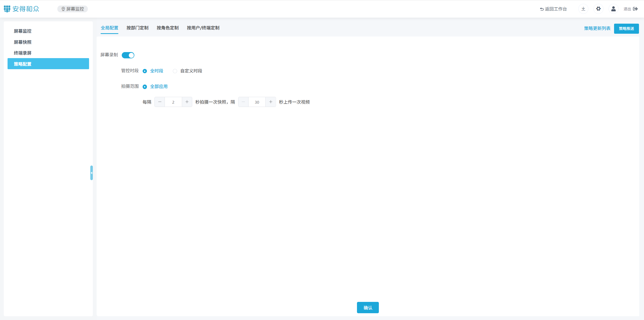
Task: Open 终端录屏 in sidebar
Action: pyautogui.click(x=23, y=53)
